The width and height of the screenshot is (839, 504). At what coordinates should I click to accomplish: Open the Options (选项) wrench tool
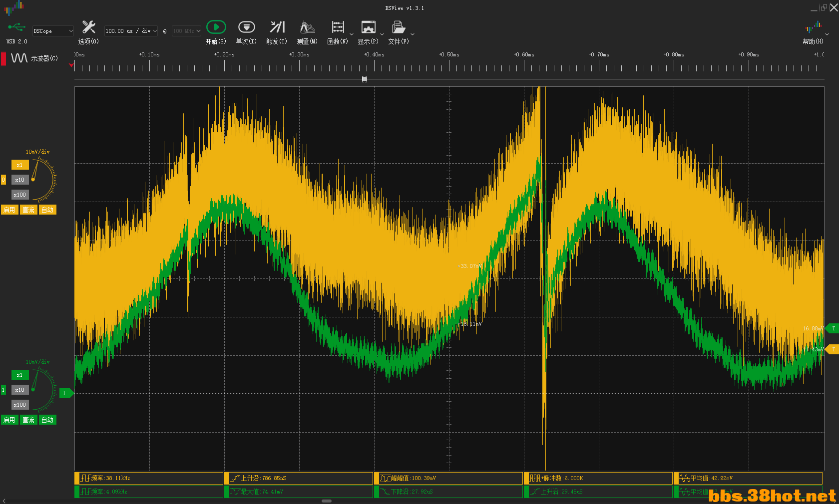click(x=88, y=27)
